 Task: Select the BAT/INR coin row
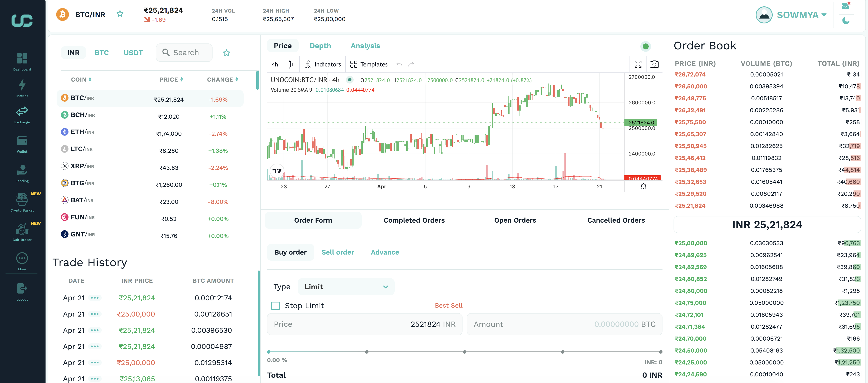150,201
